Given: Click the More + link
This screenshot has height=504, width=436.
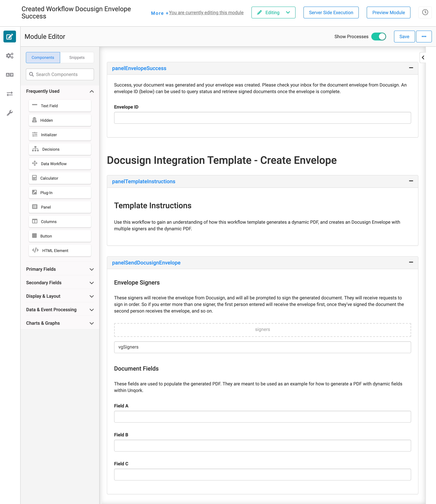Looking at the screenshot, I should (x=160, y=13).
